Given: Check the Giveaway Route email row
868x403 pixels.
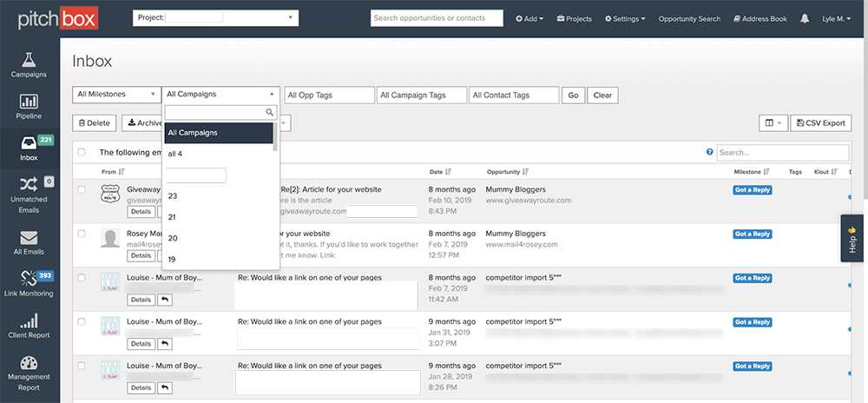Looking at the screenshot, I should click(x=82, y=189).
